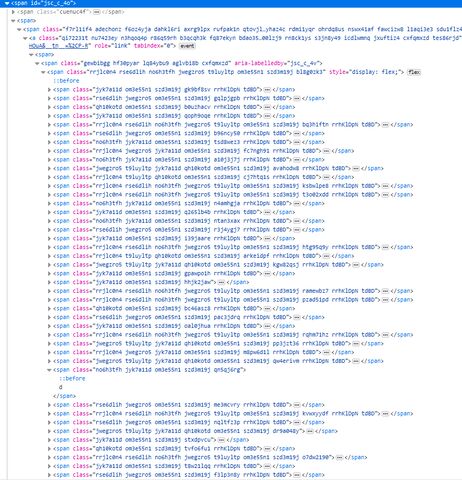
Task: Select the ::before pseudo-element under display flex span
Action: (x=66, y=81)
